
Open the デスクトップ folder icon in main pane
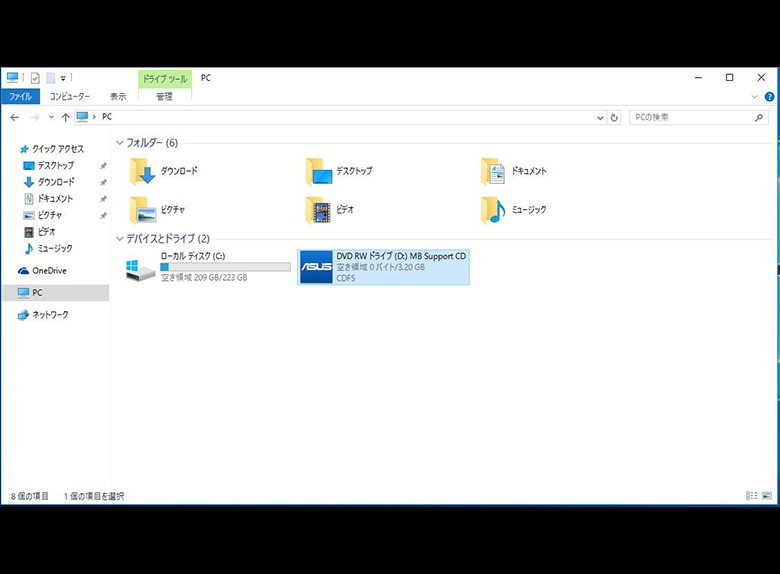pyautogui.click(x=318, y=172)
